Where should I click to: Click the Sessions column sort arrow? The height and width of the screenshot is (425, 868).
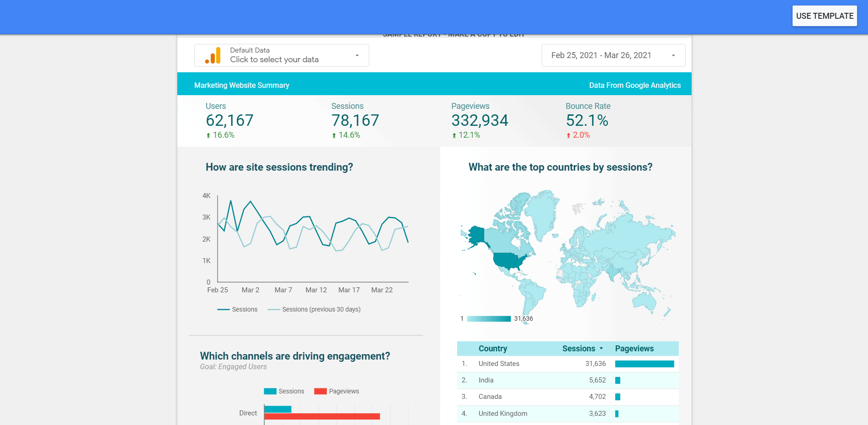coord(601,349)
